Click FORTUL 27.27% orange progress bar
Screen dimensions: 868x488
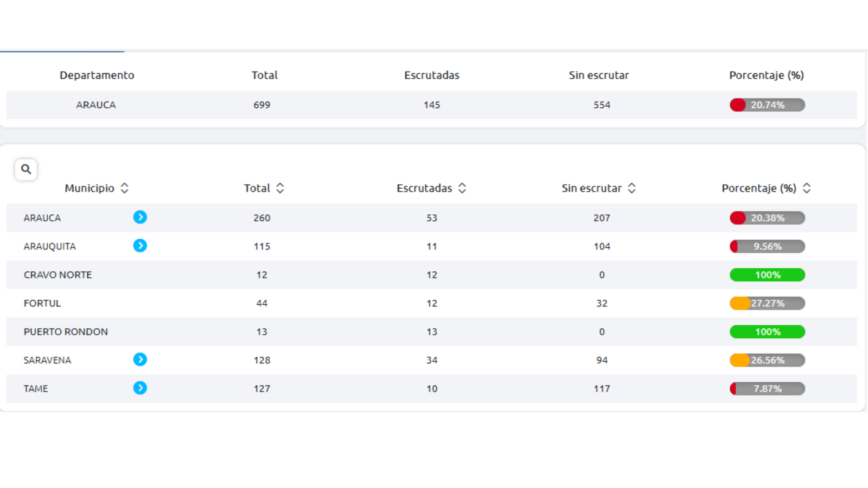click(767, 303)
